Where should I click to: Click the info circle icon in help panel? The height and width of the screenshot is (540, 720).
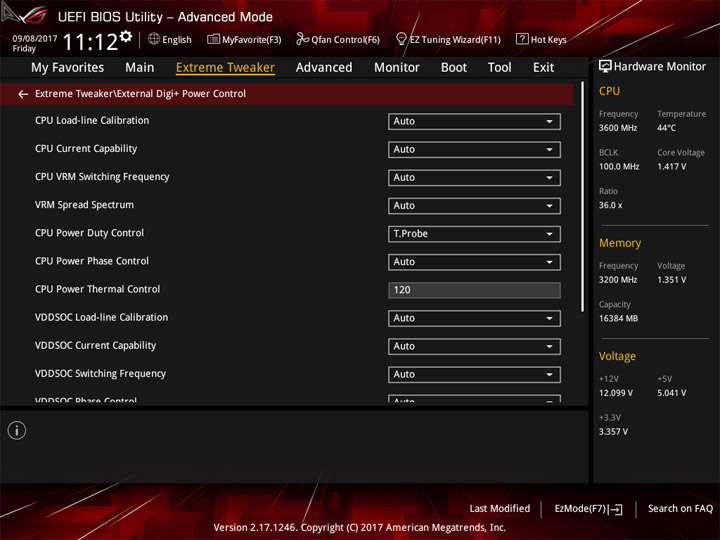point(17,431)
